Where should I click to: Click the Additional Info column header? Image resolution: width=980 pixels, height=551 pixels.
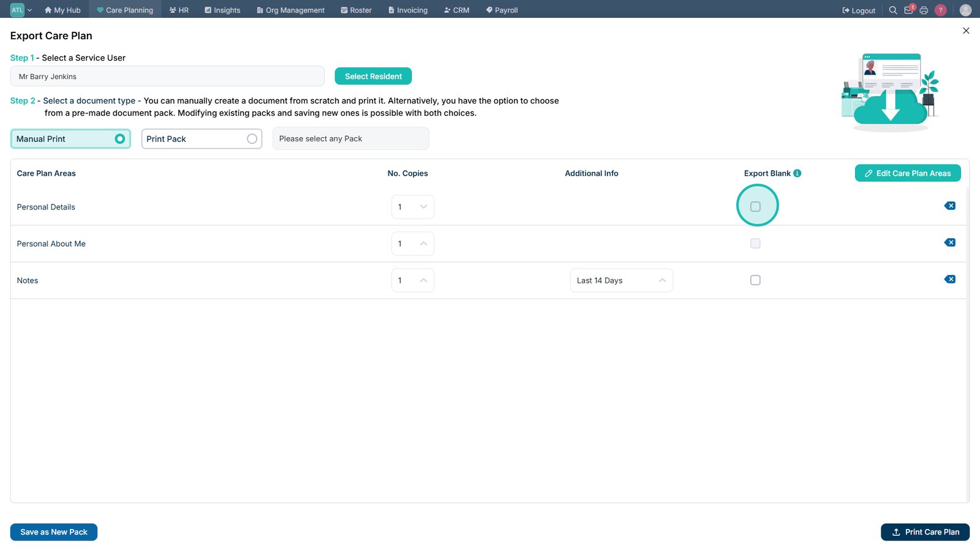[x=592, y=173]
